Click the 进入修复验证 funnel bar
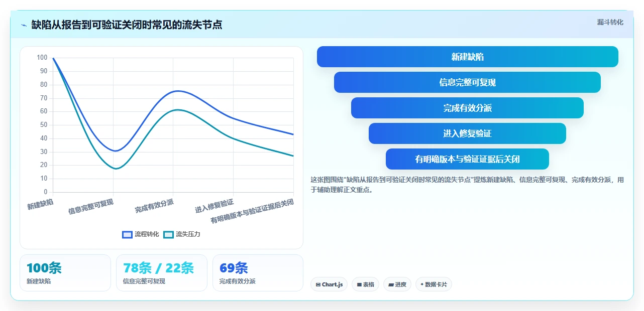This screenshot has height=311, width=644. coord(467,133)
